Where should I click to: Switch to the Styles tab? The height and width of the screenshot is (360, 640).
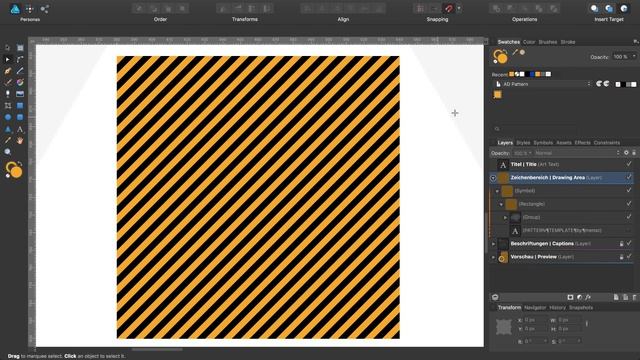(x=523, y=143)
